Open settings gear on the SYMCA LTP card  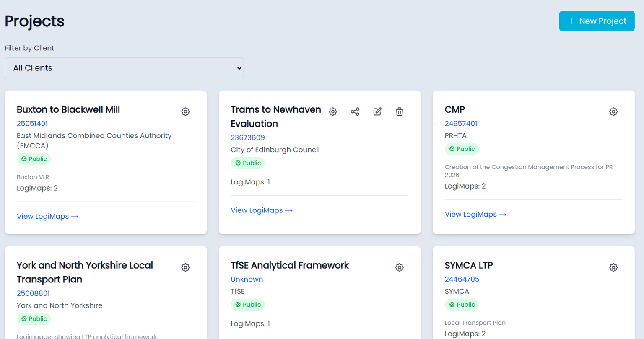[613, 267]
